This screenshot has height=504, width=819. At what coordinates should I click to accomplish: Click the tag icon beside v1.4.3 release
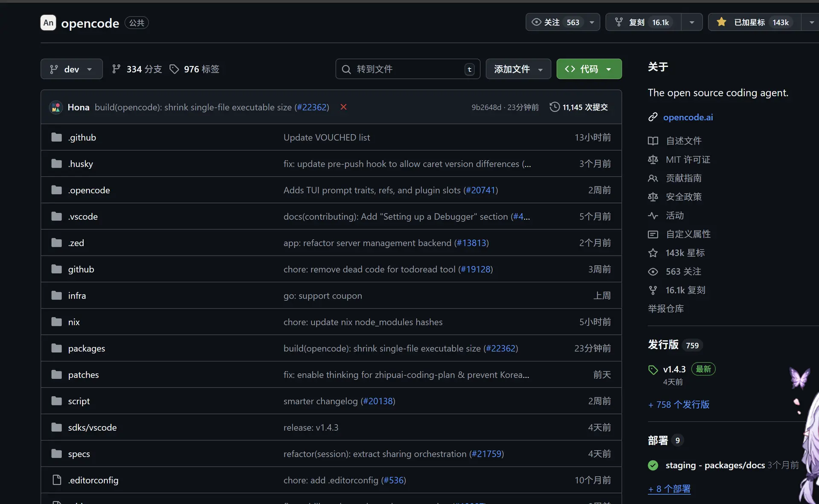(x=653, y=370)
